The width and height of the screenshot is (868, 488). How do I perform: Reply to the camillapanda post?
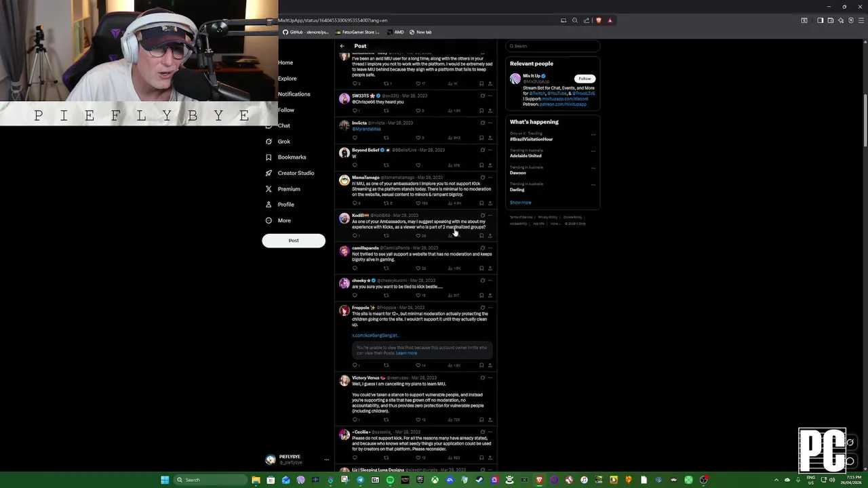tap(355, 268)
